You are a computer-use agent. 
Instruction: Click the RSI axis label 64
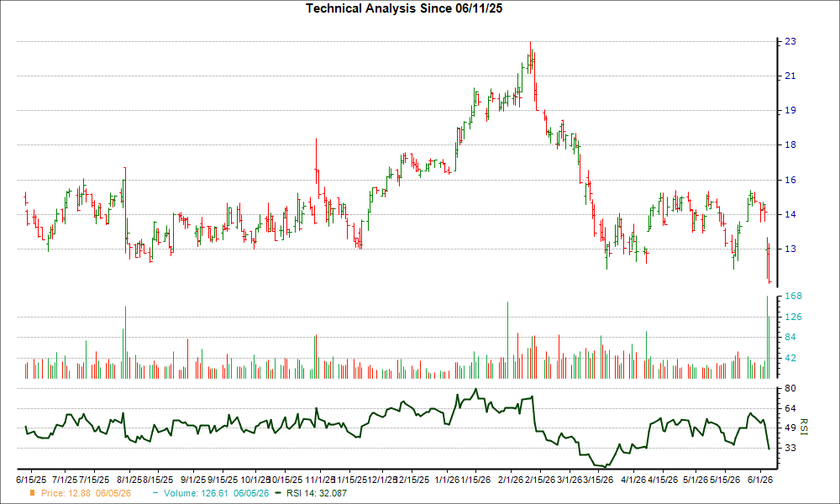(790, 409)
